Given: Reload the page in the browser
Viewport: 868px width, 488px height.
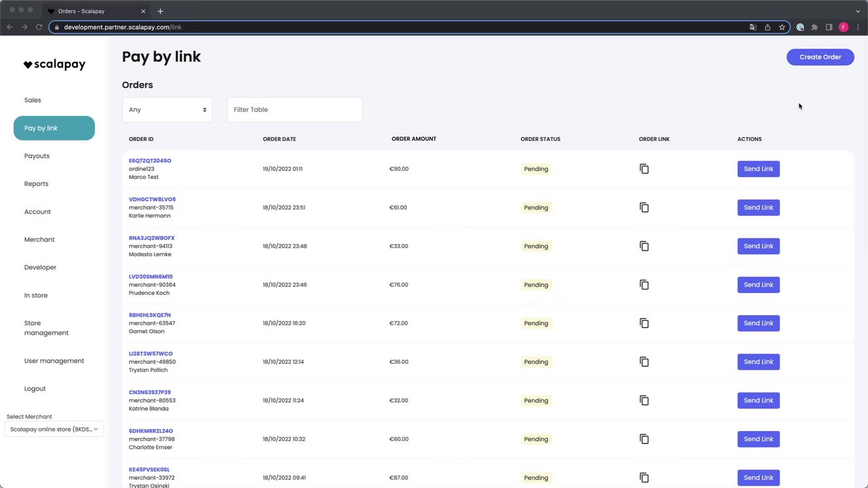Looking at the screenshot, I should click(x=39, y=27).
